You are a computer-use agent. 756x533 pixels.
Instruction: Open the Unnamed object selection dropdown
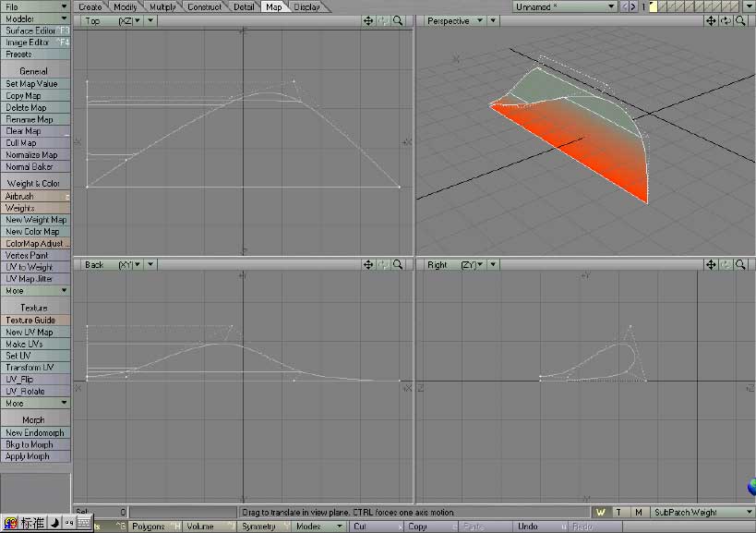(x=565, y=6)
